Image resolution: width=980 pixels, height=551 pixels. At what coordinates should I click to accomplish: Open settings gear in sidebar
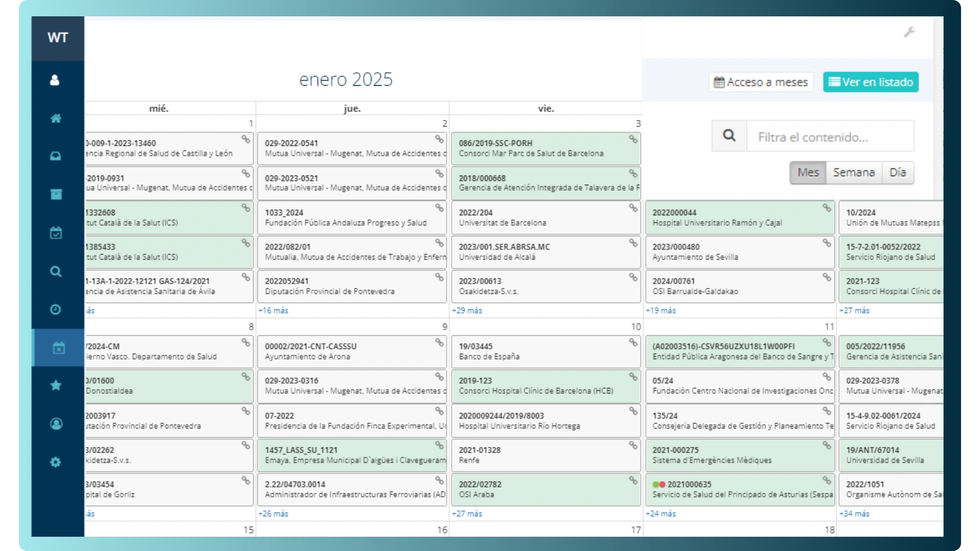[x=56, y=462]
